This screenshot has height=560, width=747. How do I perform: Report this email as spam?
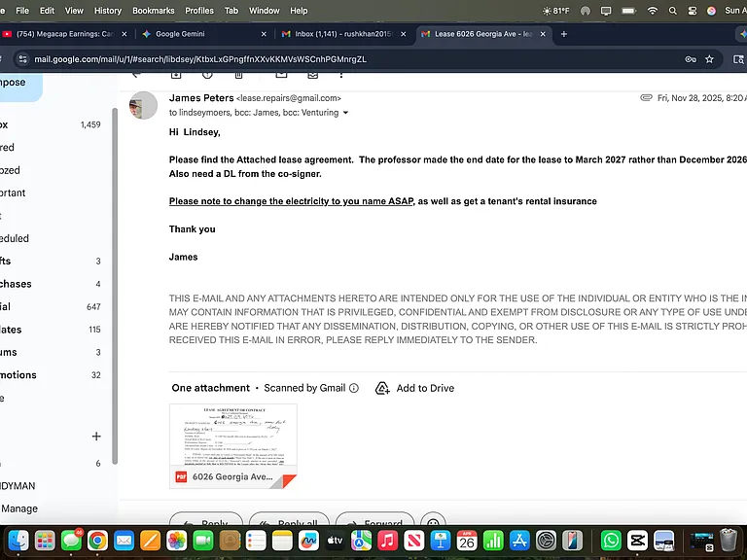207,75
